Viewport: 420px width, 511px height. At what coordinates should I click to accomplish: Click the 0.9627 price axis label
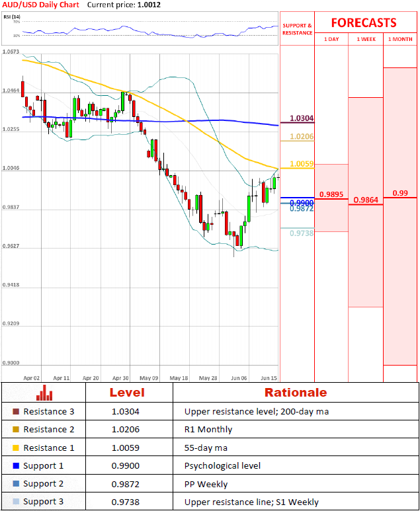pyautogui.click(x=11, y=246)
